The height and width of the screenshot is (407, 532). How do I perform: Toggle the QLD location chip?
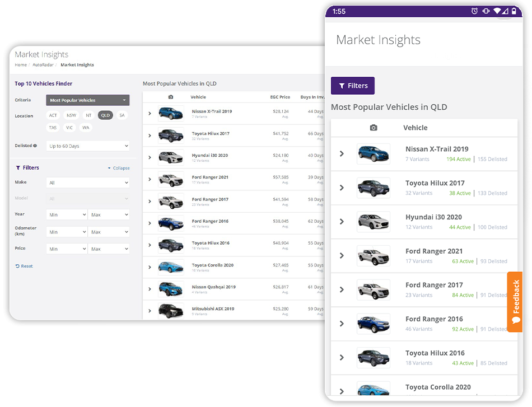(105, 115)
